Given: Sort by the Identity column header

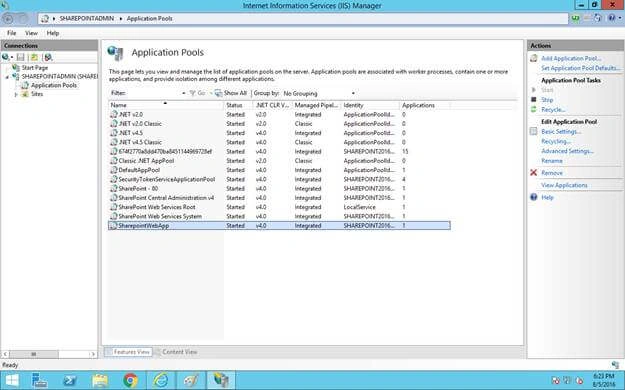Looking at the screenshot, I should (x=370, y=105).
